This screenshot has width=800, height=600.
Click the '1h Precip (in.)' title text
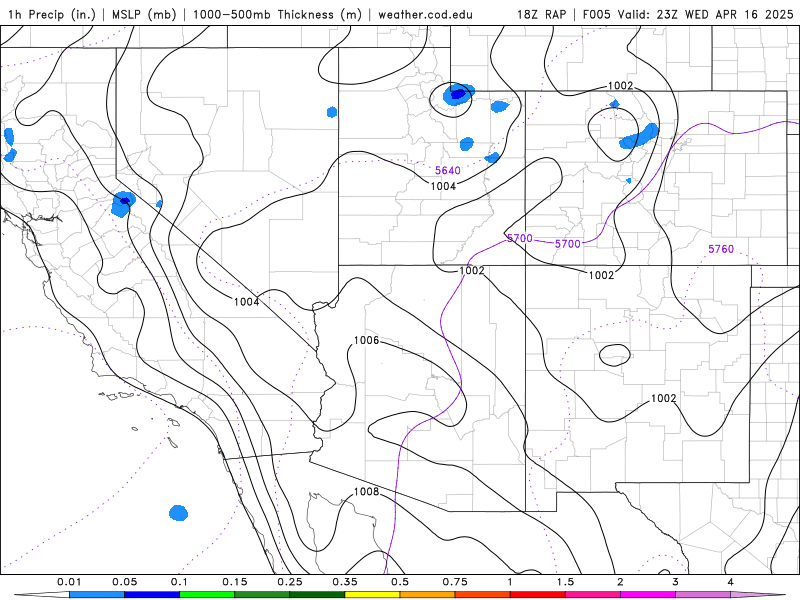tap(52, 14)
